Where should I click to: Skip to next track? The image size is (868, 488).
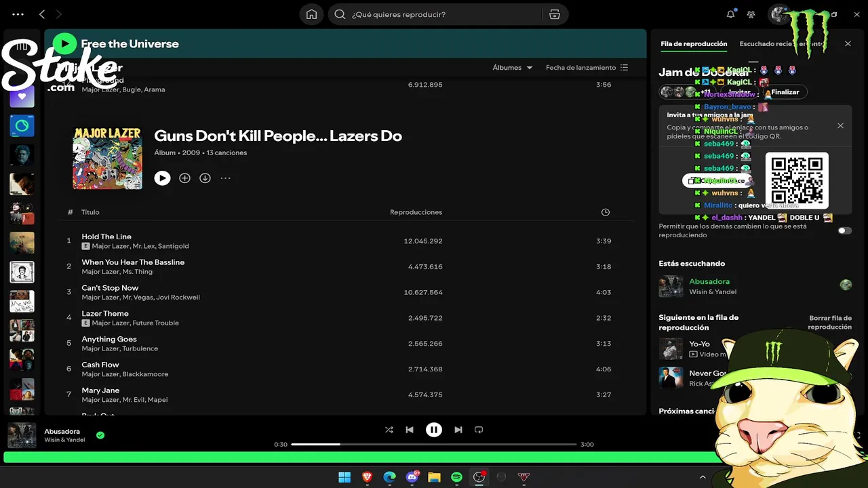458,430
